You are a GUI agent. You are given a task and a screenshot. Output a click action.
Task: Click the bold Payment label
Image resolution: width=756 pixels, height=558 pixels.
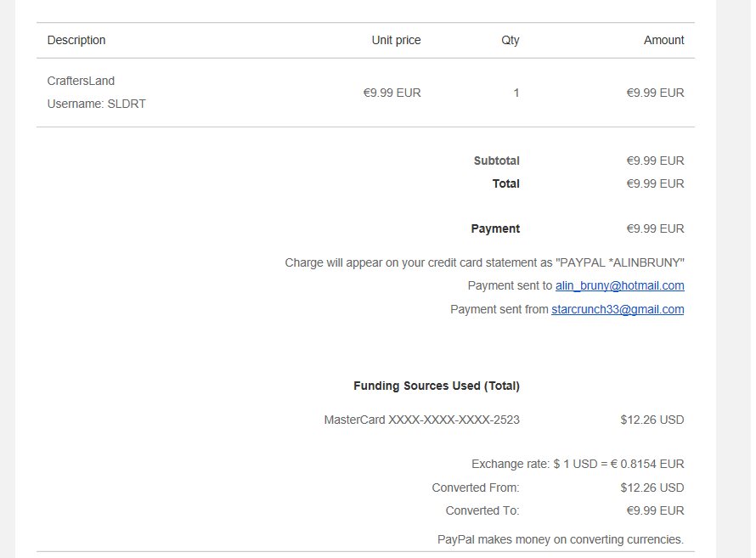click(495, 229)
